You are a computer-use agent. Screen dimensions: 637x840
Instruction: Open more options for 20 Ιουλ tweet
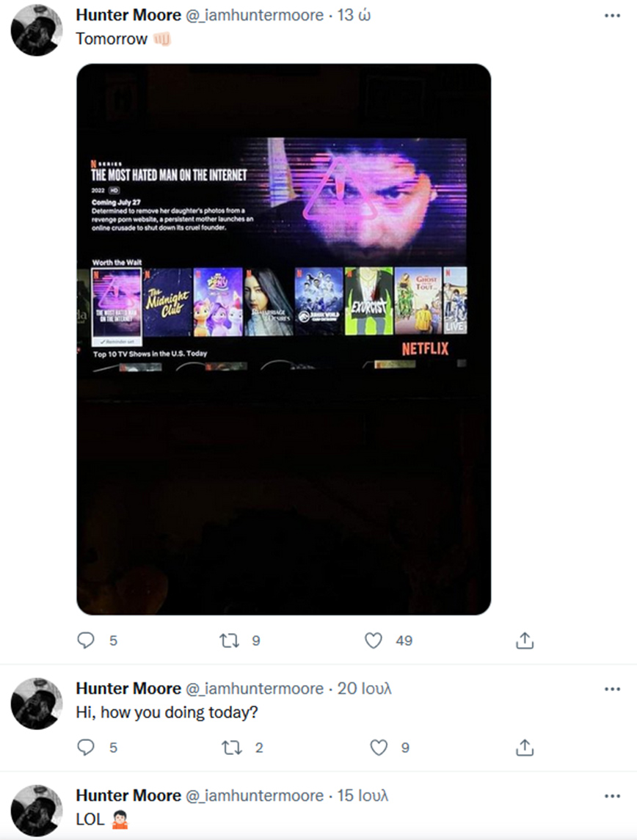[612, 689]
